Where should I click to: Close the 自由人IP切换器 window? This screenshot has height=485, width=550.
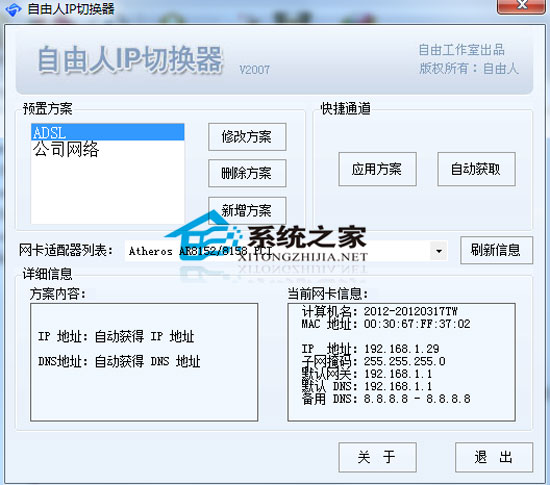(521, 6)
